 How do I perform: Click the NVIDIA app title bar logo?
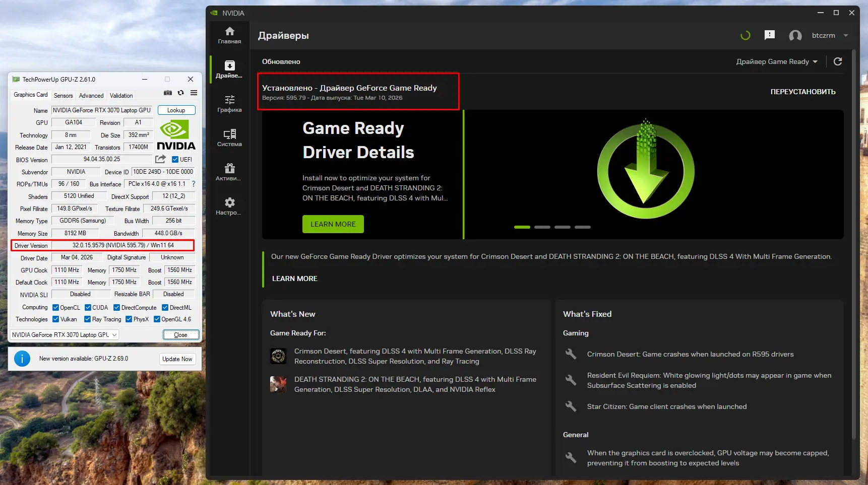[214, 13]
